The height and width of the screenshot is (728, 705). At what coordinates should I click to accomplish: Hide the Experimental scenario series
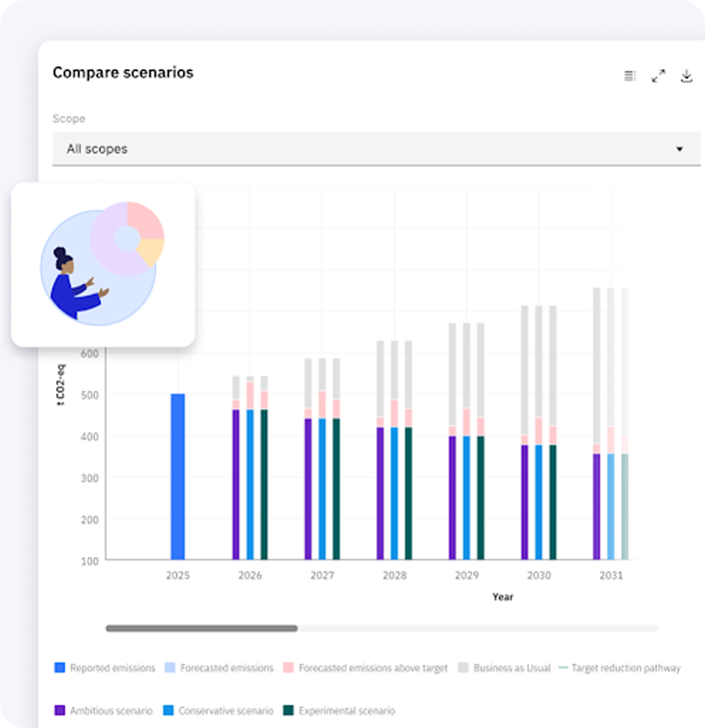pyautogui.click(x=338, y=710)
